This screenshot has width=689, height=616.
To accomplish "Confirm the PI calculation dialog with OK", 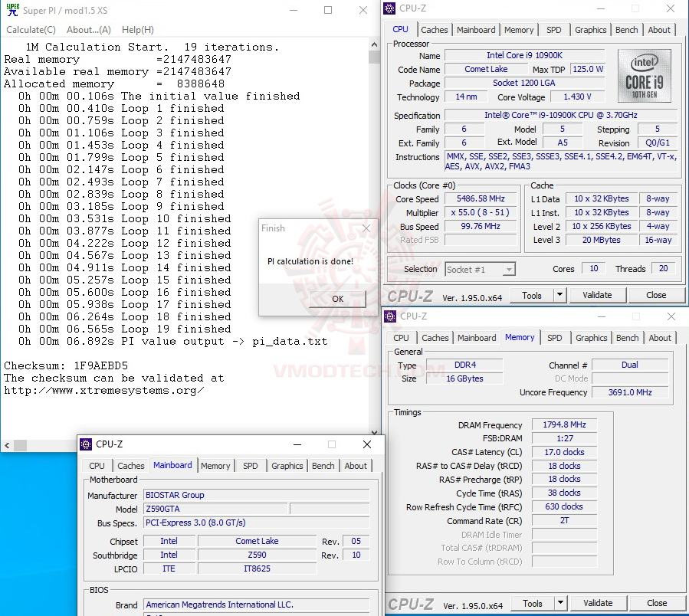I will click(337, 299).
